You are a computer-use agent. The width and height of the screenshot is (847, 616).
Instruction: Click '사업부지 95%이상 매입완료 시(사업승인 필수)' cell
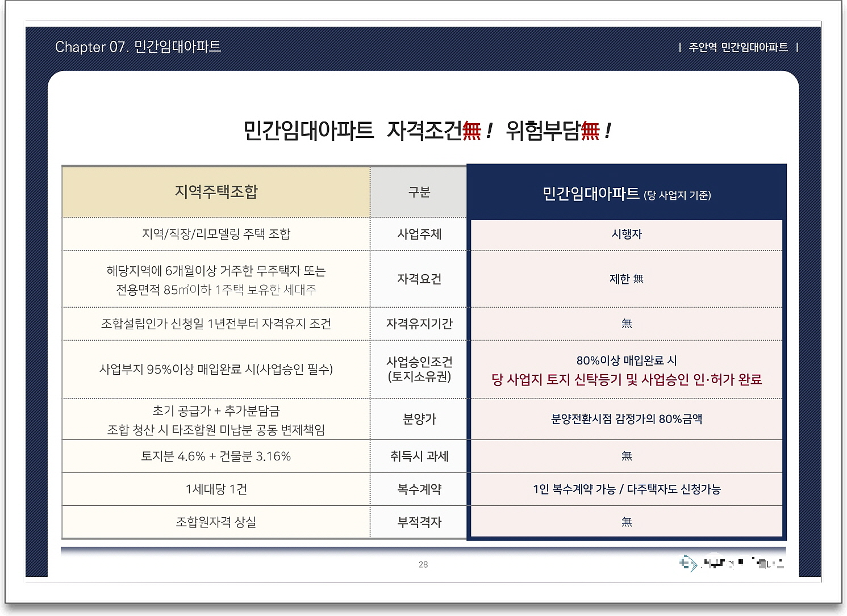coord(216,370)
